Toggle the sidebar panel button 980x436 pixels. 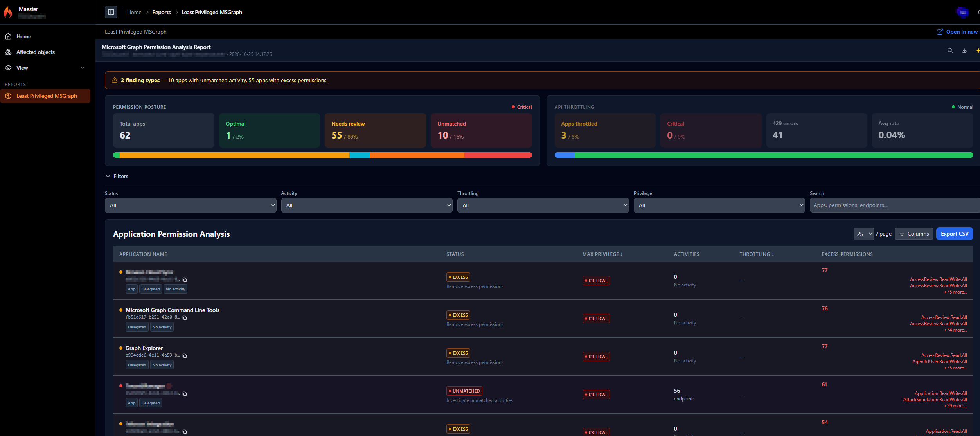pos(111,12)
